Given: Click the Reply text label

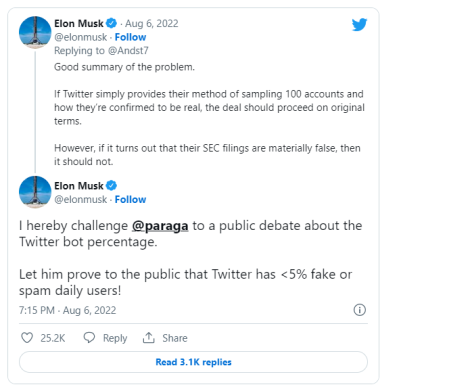Looking at the screenshot, I should coord(115,338).
